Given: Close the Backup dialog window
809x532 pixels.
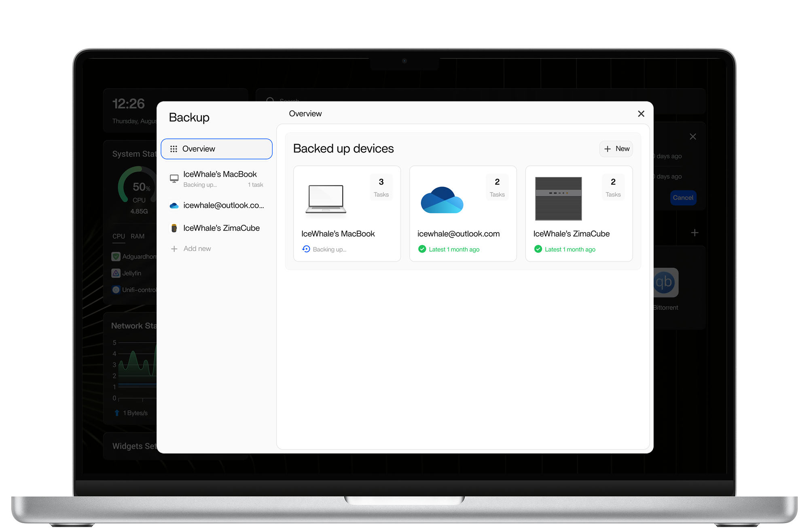Looking at the screenshot, I should point(641,114).
